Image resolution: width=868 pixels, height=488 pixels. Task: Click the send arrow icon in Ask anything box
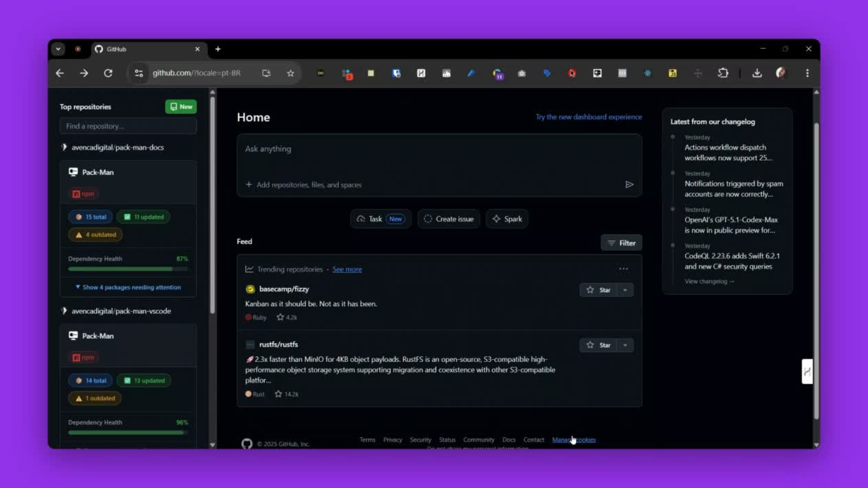pyautogui.click(x=629, y=184)
